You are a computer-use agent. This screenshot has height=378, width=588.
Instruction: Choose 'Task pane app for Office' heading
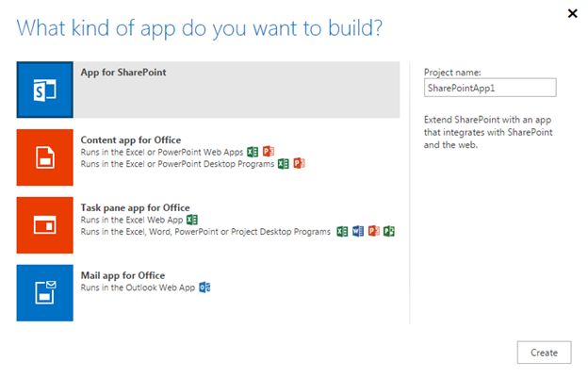point(136,207)
